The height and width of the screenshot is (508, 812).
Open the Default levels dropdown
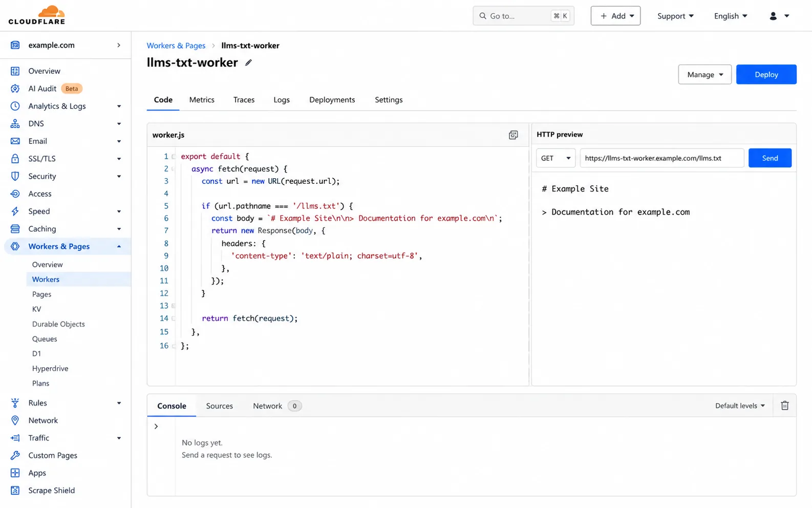click(740, 406)
